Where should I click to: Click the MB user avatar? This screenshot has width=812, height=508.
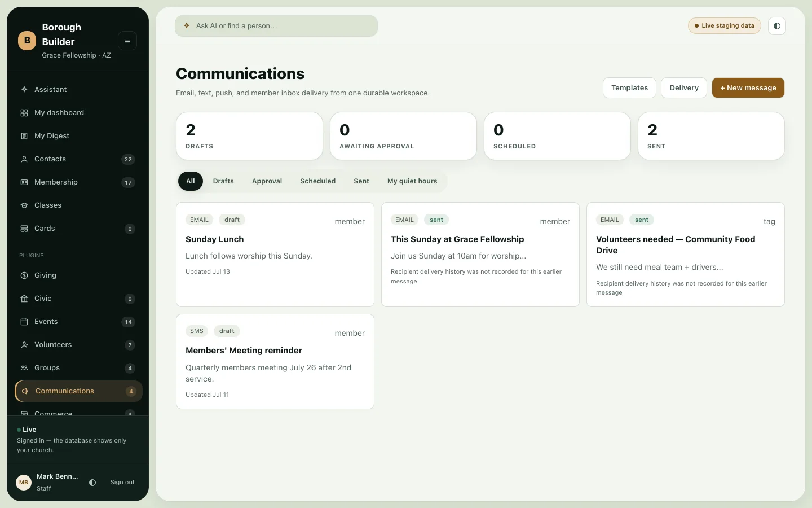(x=24, y=483)
